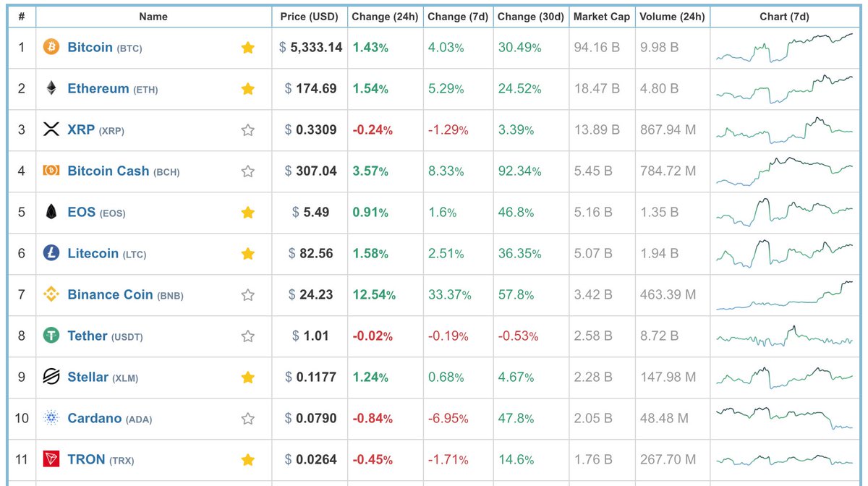The image size is (868, 486).
Task: Click TRON volume 267.70 M
Action: (668, 460)
